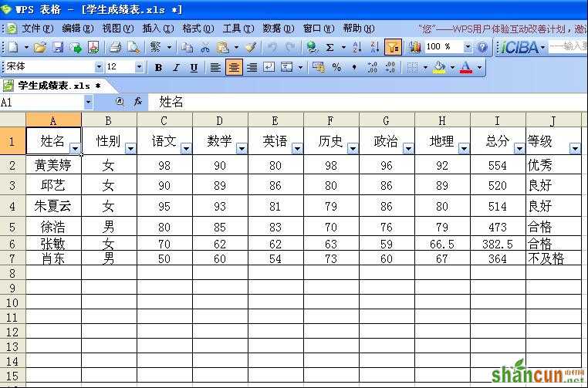Image resolution: width=588 pixels, height=388 pixels.
Task: Expand the Name Box dropdown arrow
Action: pyautogui.click(x=88, y=102)
